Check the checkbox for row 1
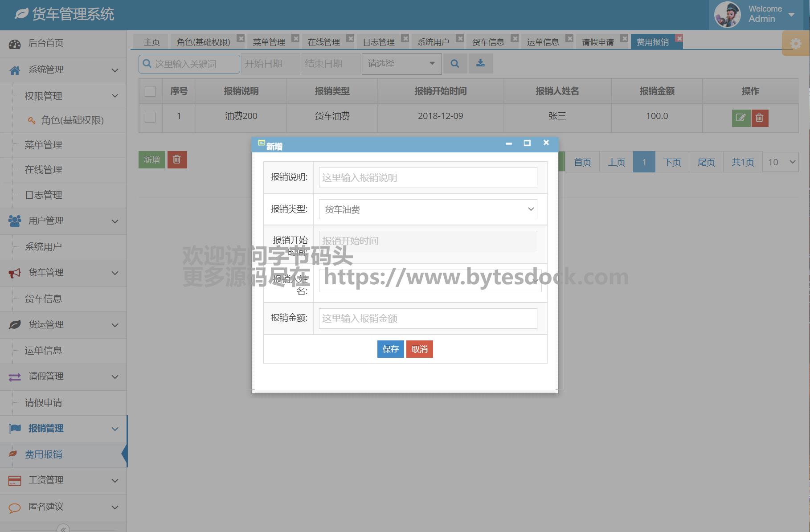Screen dimensions: 810x532 tap(150, 117)
